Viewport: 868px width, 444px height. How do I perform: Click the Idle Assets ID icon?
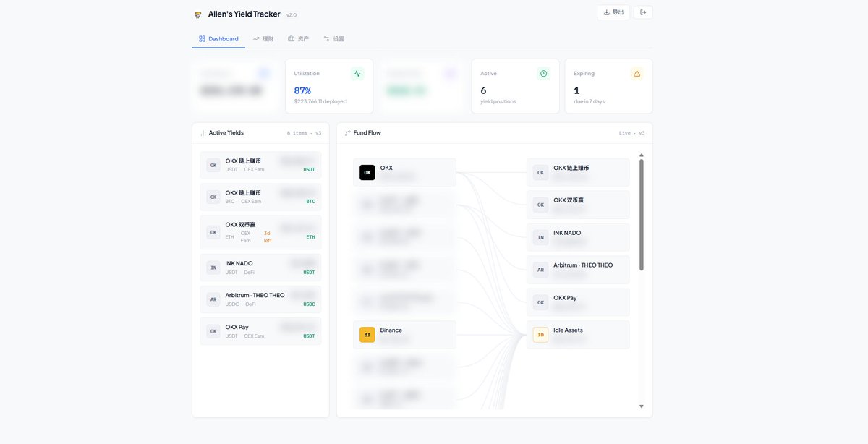tap(540, 335)
